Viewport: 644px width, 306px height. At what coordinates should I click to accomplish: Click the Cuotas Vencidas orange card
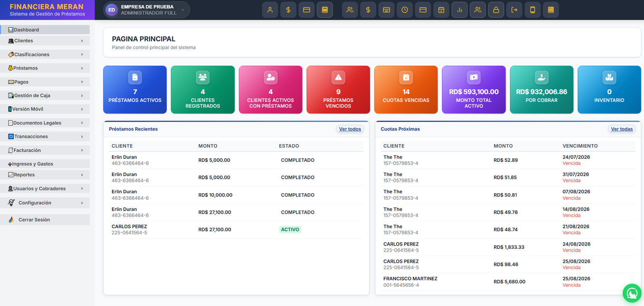point(406,90)
